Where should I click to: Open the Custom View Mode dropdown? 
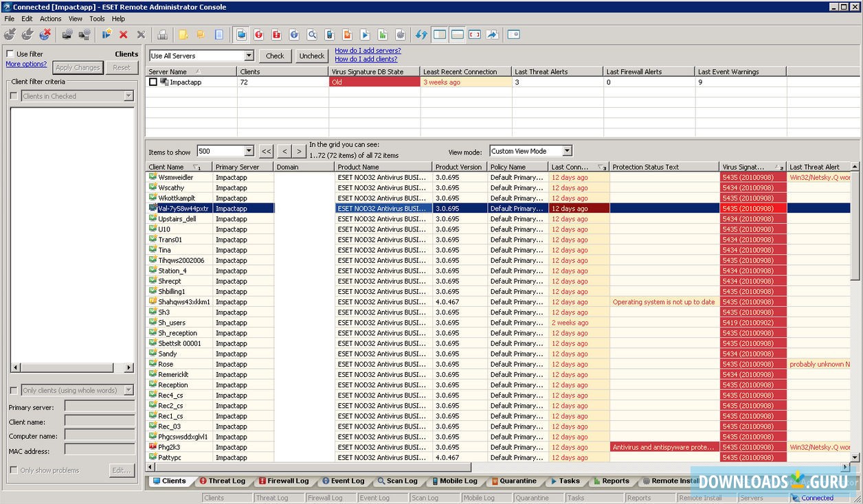pos(567,151)
